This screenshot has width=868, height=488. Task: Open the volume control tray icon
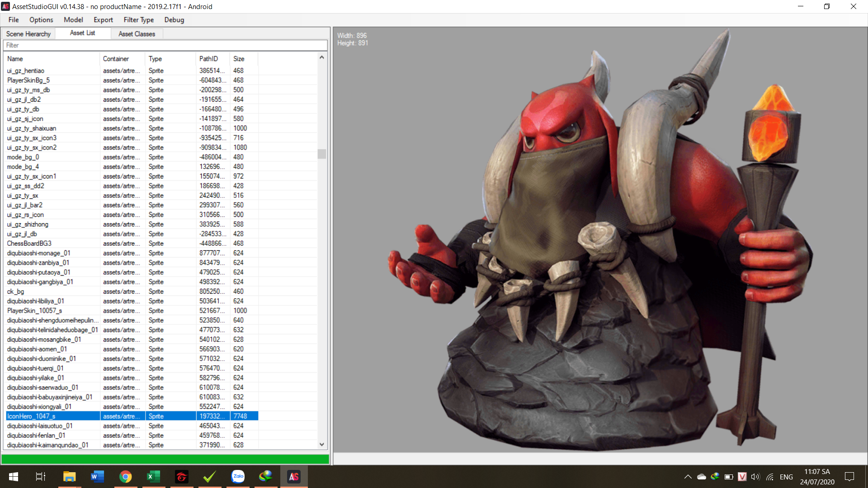[x=755, y=477]
